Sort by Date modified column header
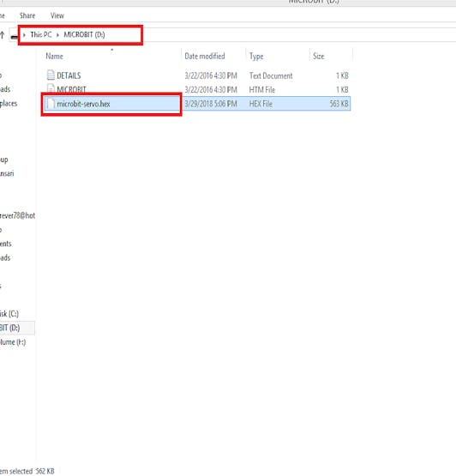 click(x=205, y=56)
